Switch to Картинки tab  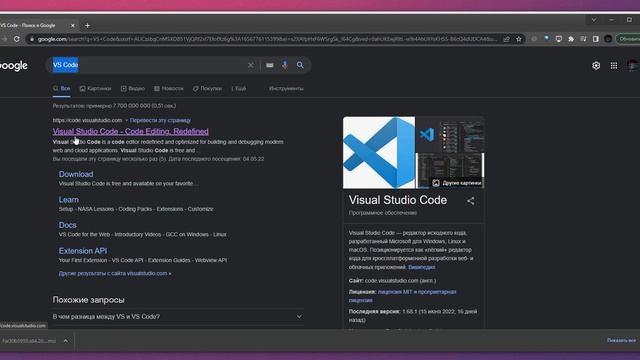[x=96, y=89]
